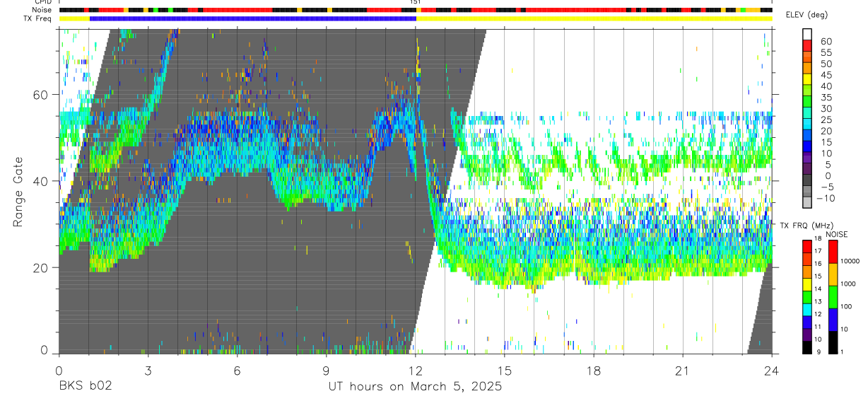Select the yellow swatch in the ELEV color bar

pyautogui.click(x=807, y=80)
